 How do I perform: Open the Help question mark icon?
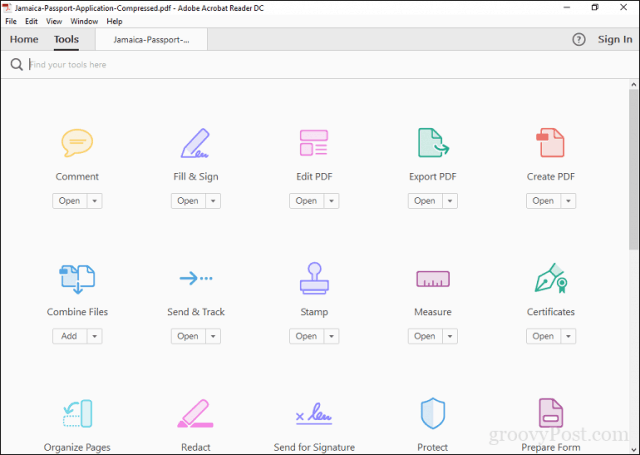click(579, 40)
